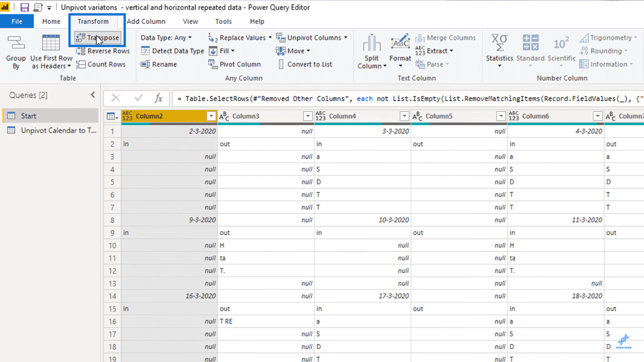Open the Data Type: Any dropdown

coord(166,38)
